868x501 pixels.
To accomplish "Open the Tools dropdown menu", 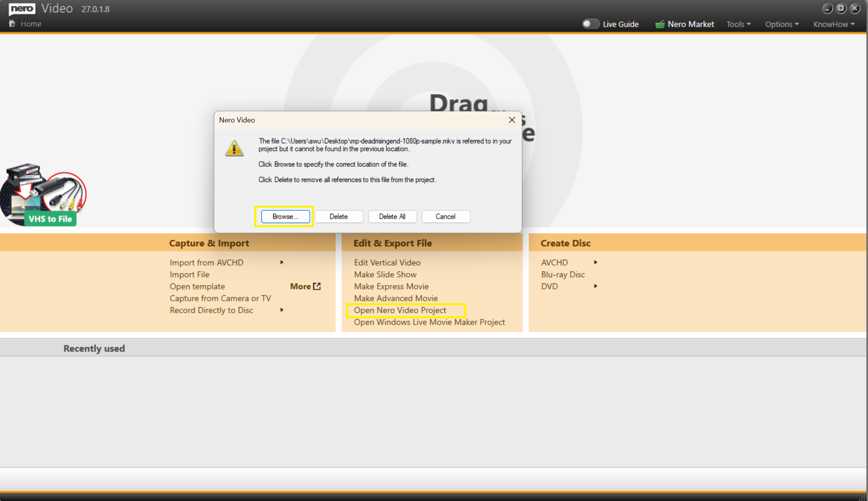I will click(738, 24).
